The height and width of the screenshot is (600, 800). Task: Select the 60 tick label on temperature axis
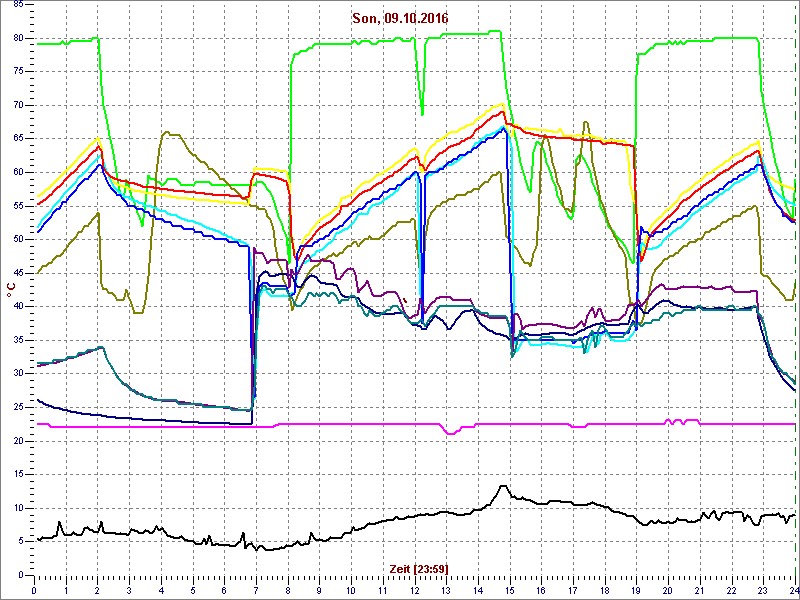pos(17,172)
